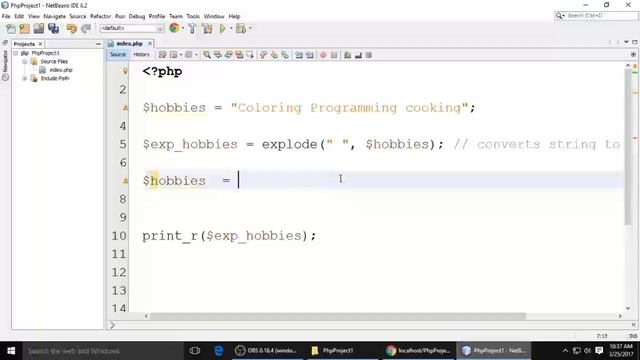Screen dimensions: 640x360
Task: Open the Window menu
Action: coord(214,16)
